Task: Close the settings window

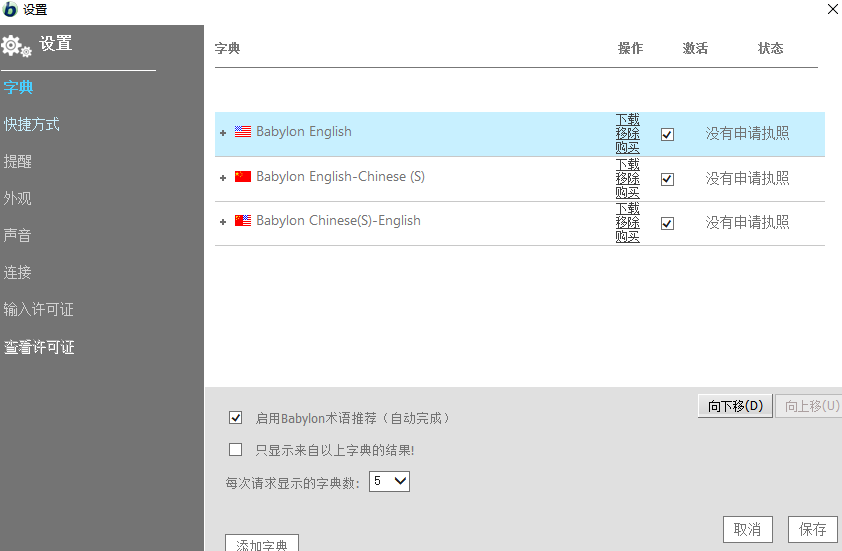Action: 832,9
